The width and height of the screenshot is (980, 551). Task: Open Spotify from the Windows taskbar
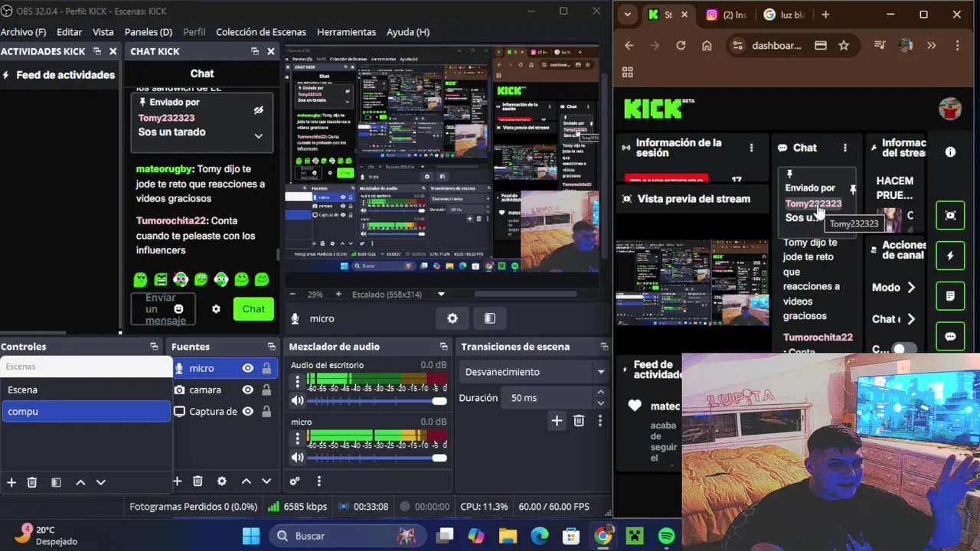[x=667, y=536]
